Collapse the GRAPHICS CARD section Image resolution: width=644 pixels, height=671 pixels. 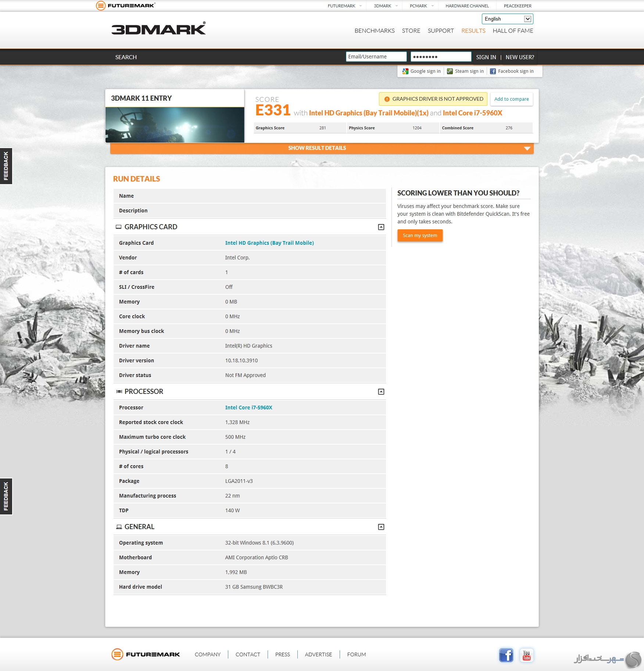point(381,227)
